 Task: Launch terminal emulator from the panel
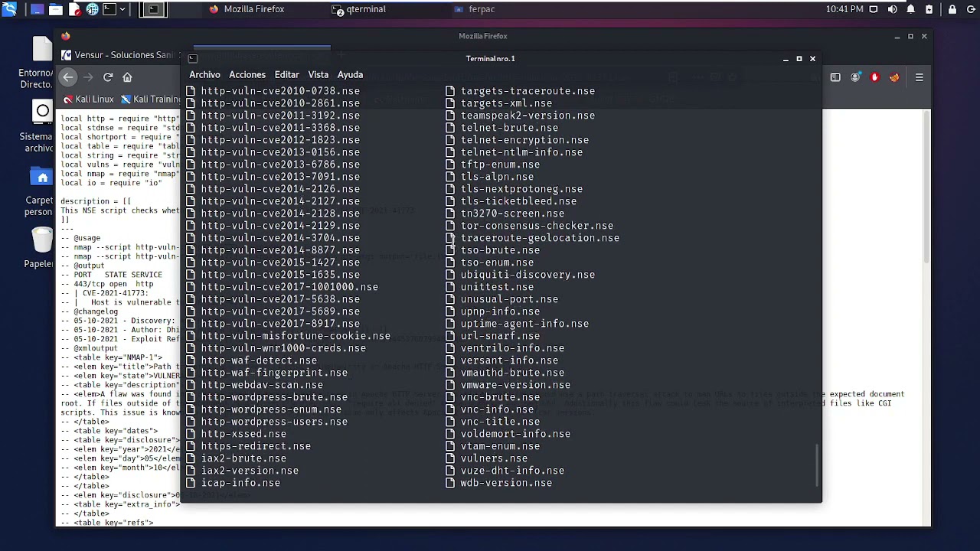coord(109,9)
